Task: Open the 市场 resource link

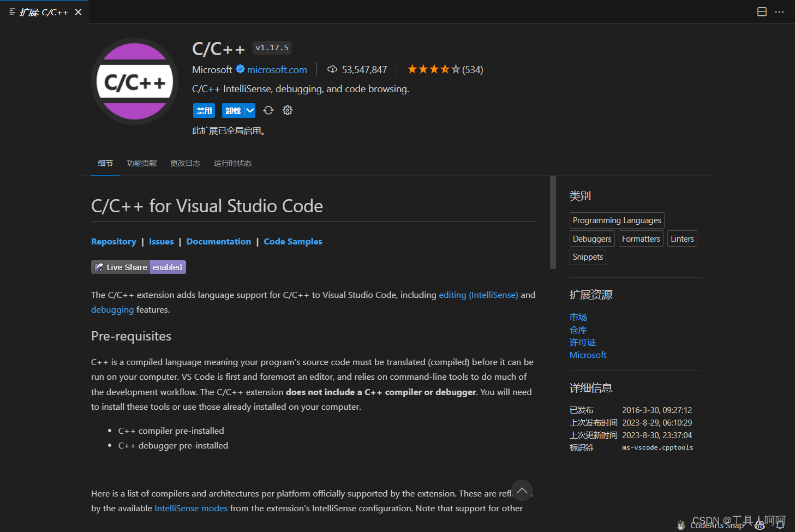Action: 578,317
